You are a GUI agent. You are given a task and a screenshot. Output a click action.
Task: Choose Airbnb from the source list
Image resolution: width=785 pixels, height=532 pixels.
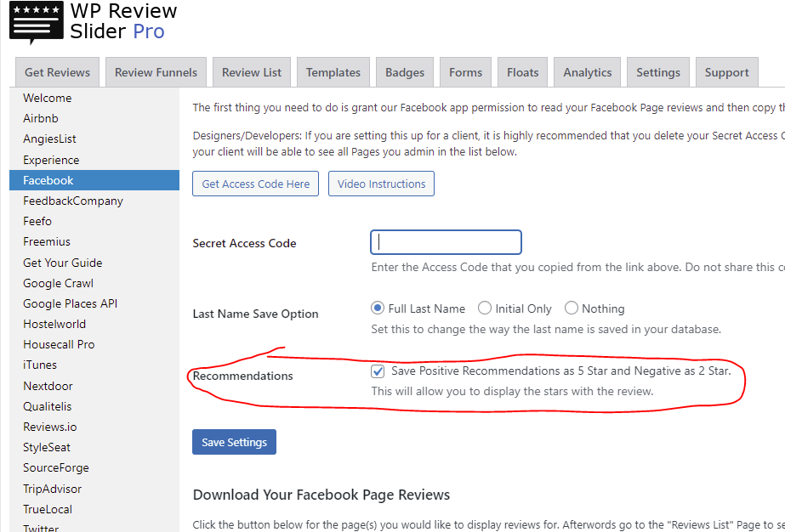(x=94, y=119)
